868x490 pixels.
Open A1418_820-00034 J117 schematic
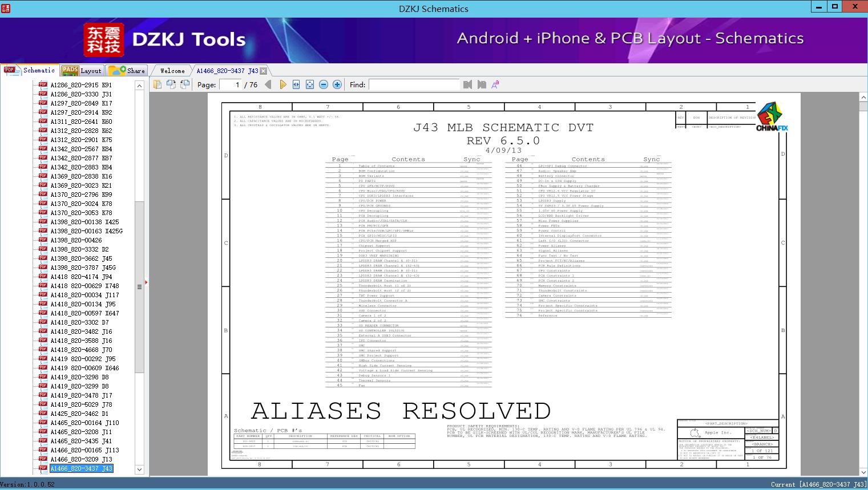pos(84,295)
